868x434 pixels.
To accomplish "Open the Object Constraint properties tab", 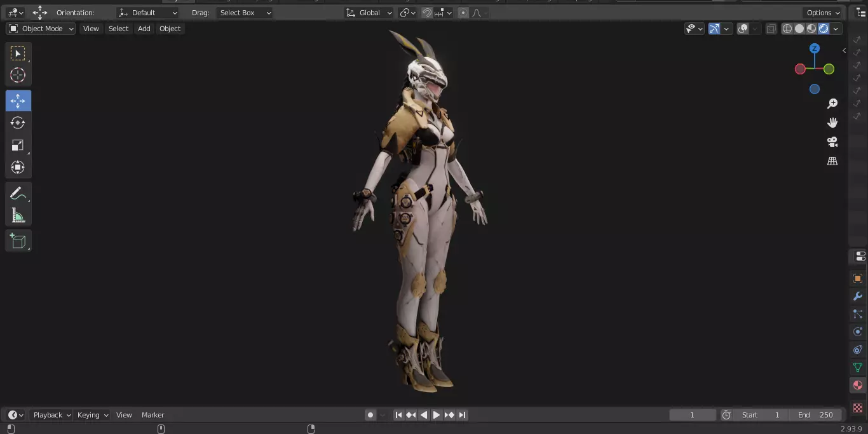I will (858, 349).
